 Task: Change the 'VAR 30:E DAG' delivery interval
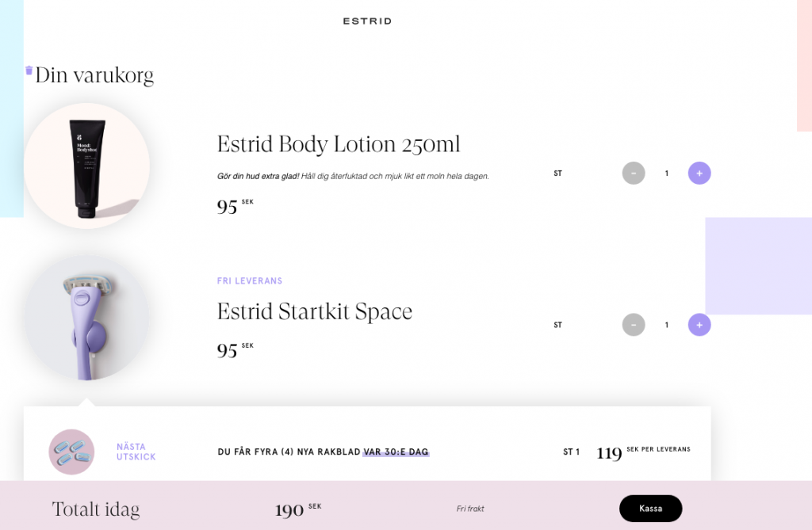(x=396, y=452)
